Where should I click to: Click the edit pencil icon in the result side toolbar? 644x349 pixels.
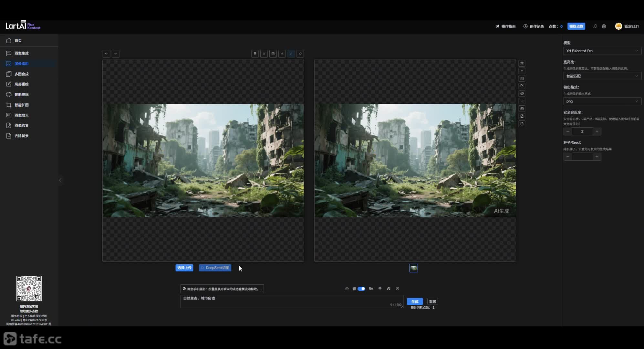522,86
